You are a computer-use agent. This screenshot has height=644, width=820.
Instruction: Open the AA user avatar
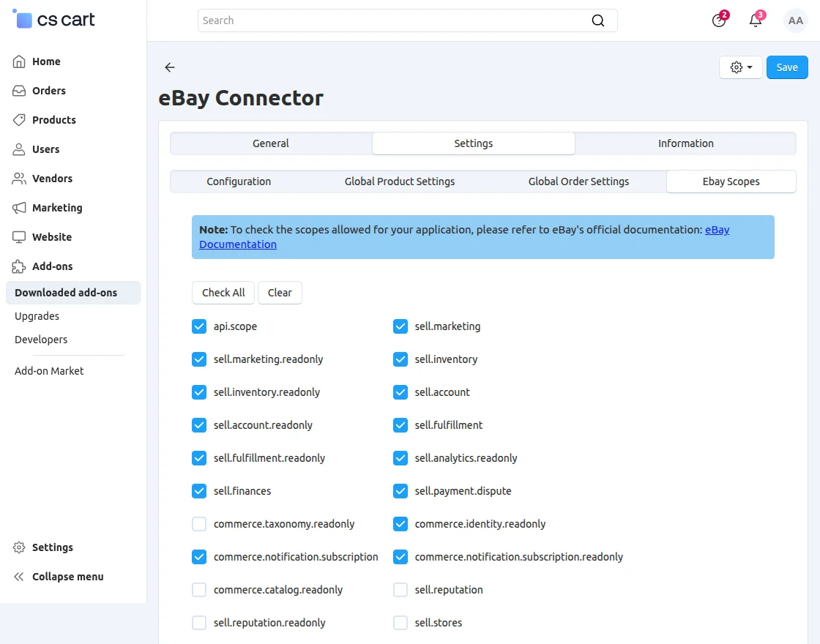[795, 20]
